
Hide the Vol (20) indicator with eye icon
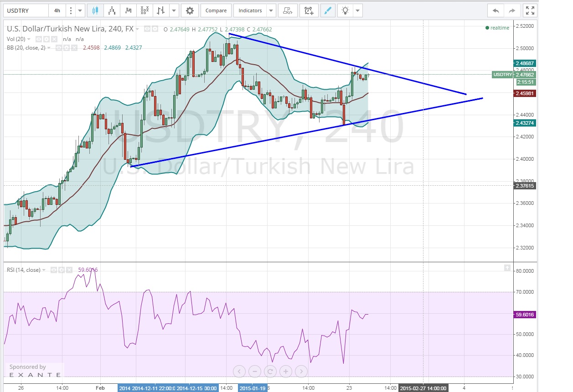pos(39,39)
